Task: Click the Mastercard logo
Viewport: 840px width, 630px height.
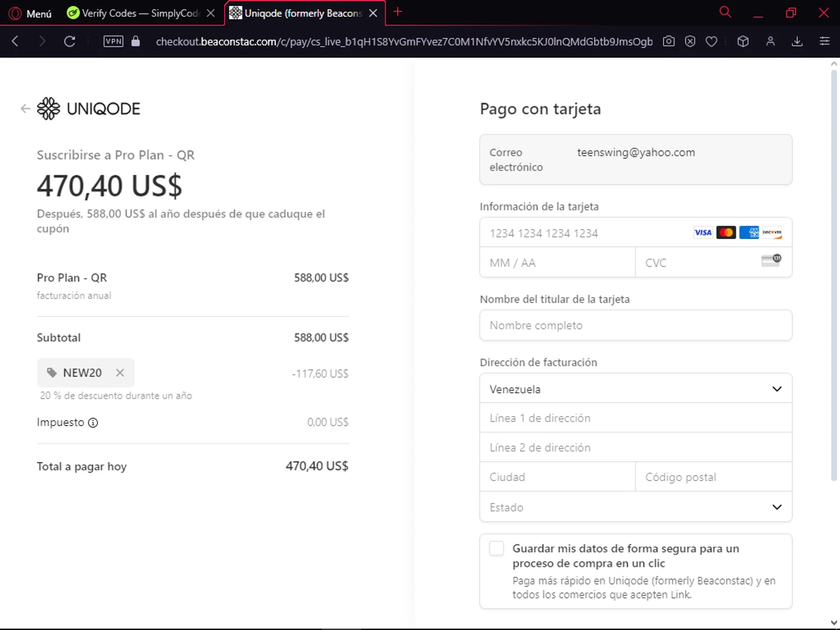Action: pyautogui.click(x=726, y=232)
